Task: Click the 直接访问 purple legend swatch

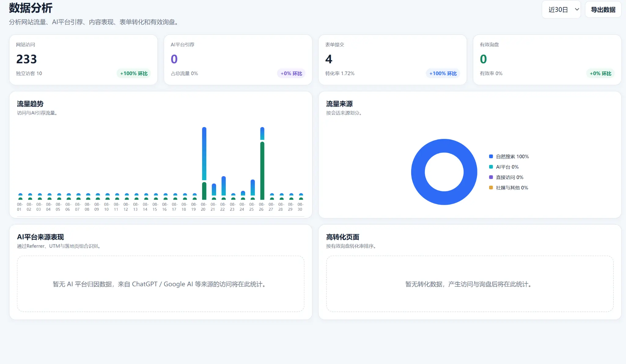Action: click(x=491, y=177)
